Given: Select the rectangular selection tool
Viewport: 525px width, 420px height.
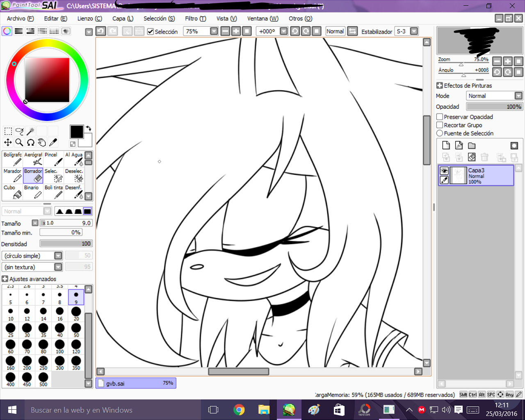Looking at the screenshot, I should coord(8,131).
